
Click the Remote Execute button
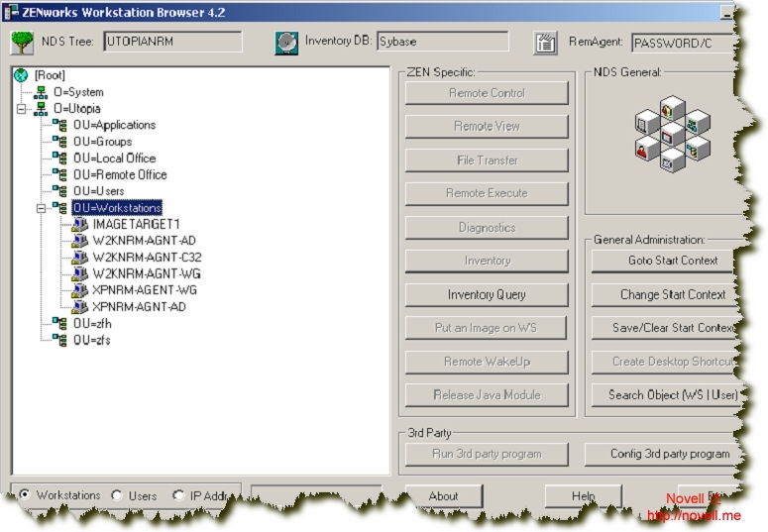click(x=487, y=193)
